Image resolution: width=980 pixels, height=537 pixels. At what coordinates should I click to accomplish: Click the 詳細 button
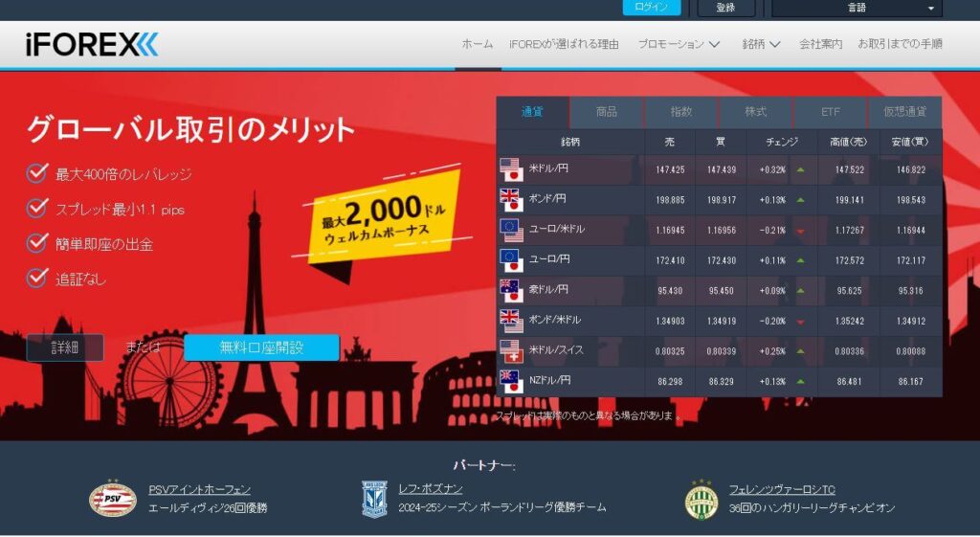click(65, 347)
